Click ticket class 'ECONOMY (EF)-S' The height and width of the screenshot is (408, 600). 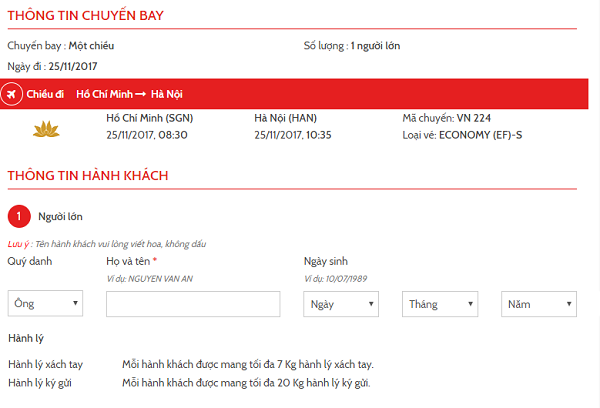(x=481, y=135)
